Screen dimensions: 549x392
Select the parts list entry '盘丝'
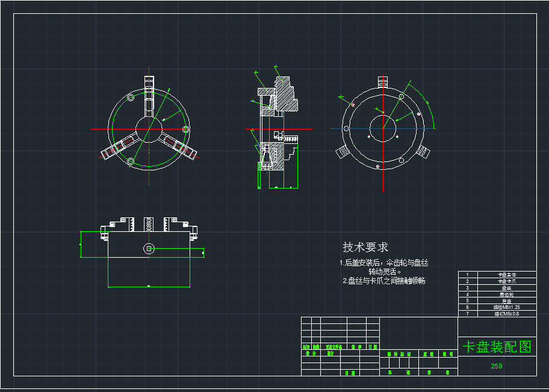point(507,288)
